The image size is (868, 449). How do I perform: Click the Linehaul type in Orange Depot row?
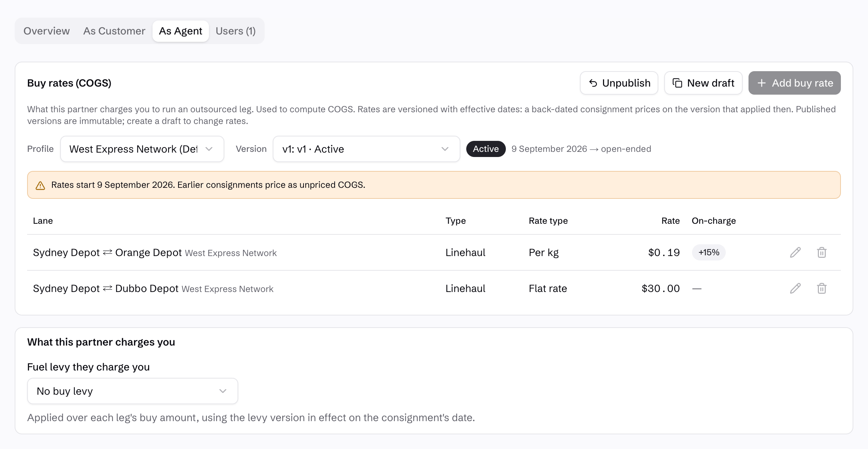465,252
